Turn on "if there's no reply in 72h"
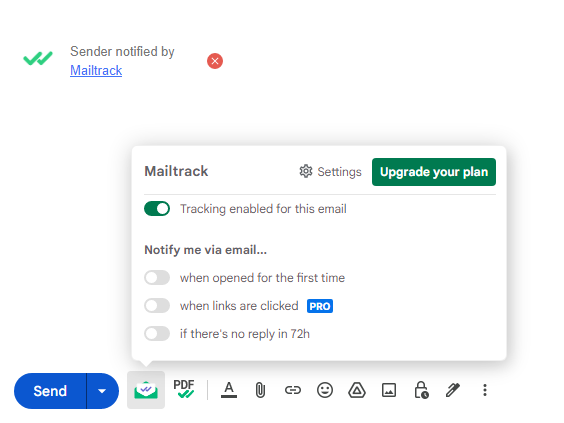The height and width of the screenshot is (423, 564). point(157,334)
